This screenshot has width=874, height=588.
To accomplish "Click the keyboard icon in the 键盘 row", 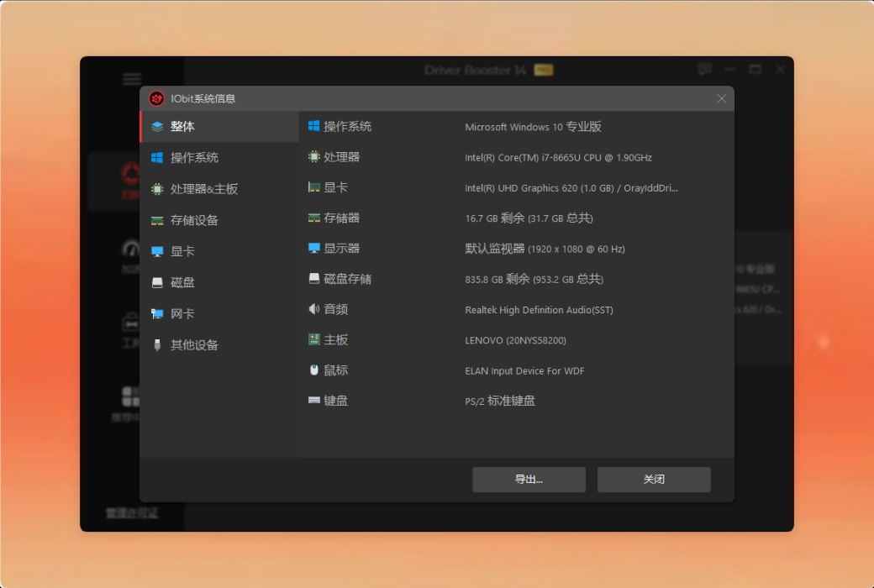I will 313,400.
